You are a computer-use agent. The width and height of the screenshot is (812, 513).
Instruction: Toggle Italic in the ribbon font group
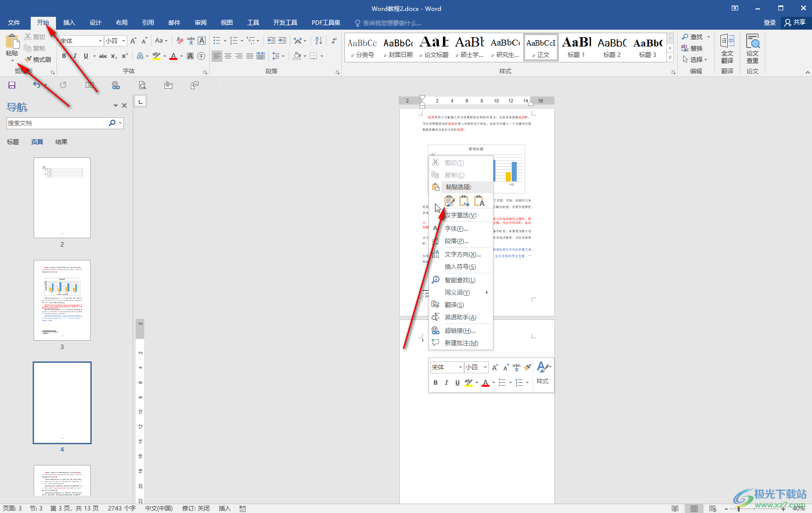point(75,56)
